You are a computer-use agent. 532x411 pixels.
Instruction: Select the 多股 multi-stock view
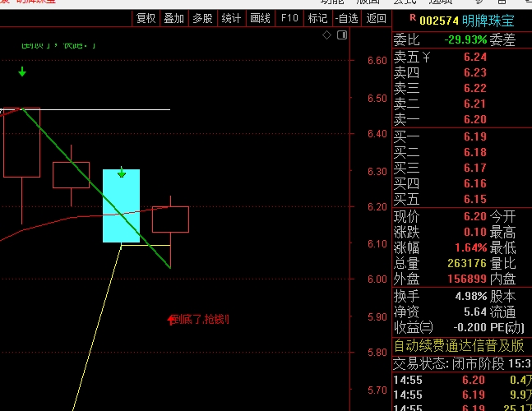202,18
